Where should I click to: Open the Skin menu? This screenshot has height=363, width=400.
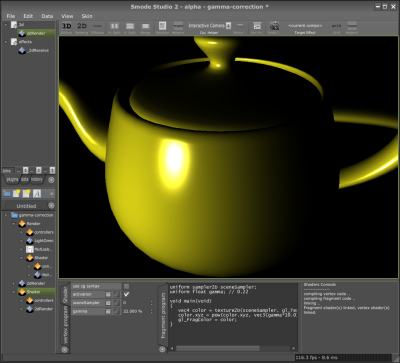[87, 16]
